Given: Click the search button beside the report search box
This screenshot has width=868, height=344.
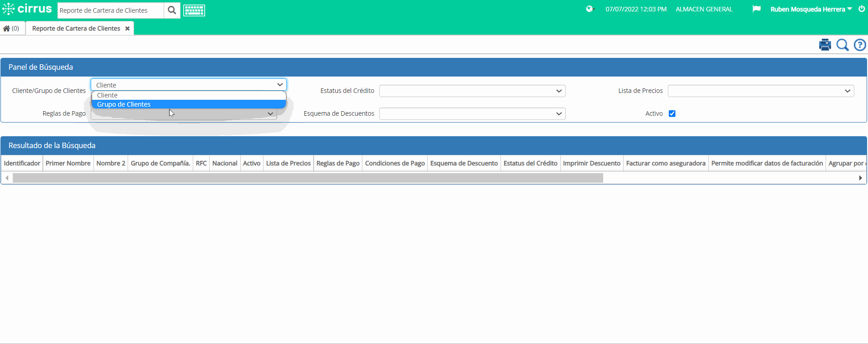Looking at the screenshot, I should pos(172,10).
